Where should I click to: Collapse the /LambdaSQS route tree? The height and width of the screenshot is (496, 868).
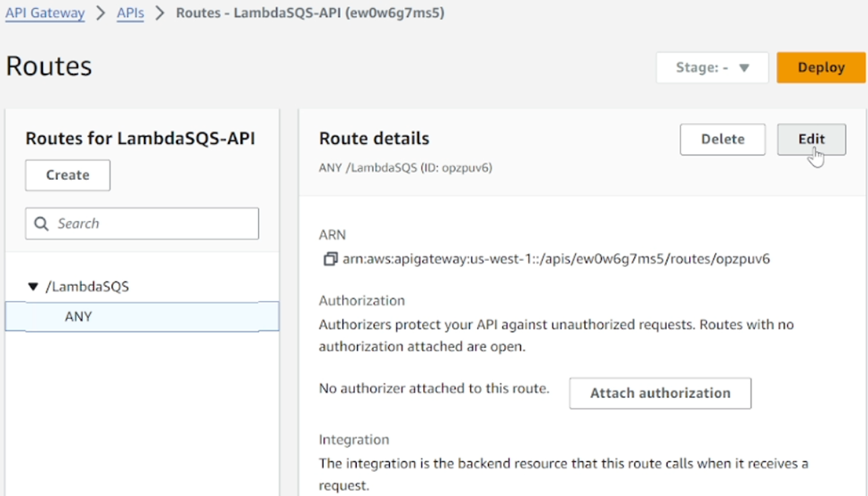point(33,286)
